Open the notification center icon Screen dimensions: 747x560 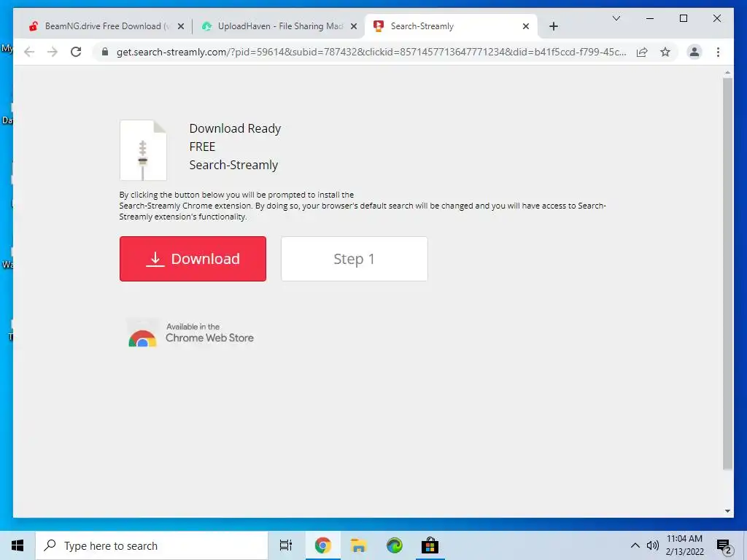[x=724, y=546]
